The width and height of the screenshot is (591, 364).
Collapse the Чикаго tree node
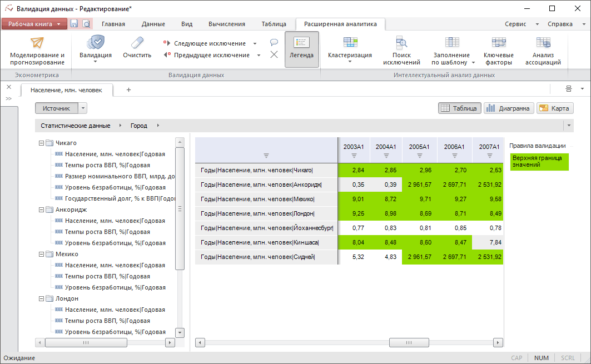pyautogui.click(x=42, y=143)
